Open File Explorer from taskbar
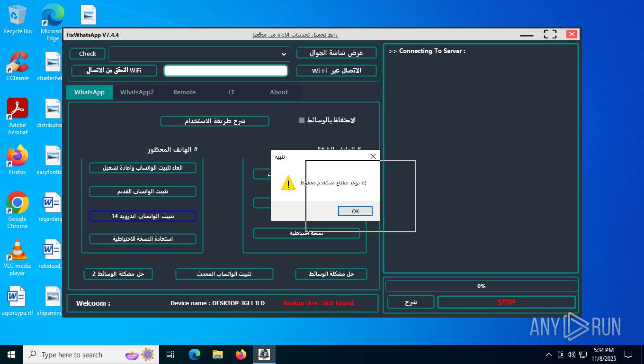 pyautogui.click(x=218, y=355)
